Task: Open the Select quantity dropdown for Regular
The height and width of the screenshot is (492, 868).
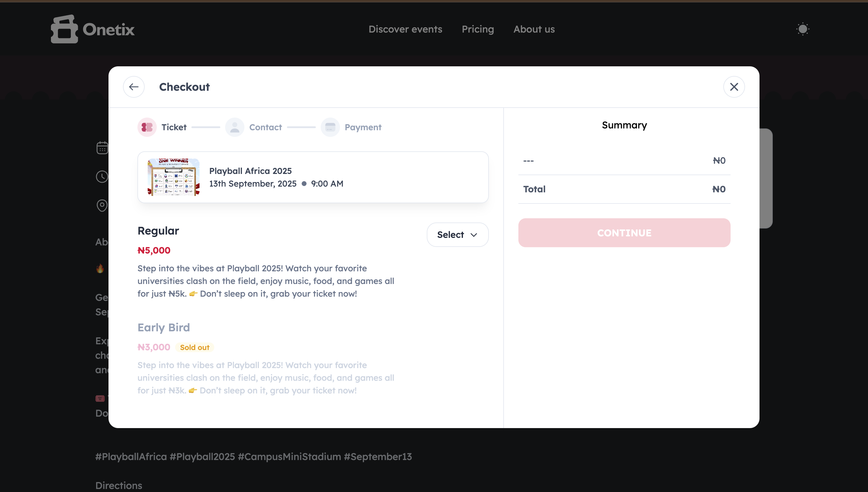Action: click(457, 235)
